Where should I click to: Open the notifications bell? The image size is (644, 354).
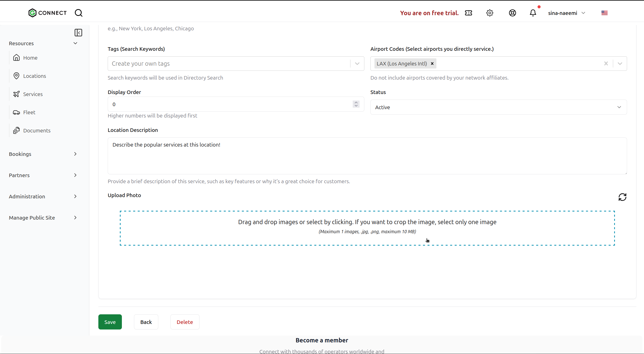pyautogui.click(x=533, y=13)
